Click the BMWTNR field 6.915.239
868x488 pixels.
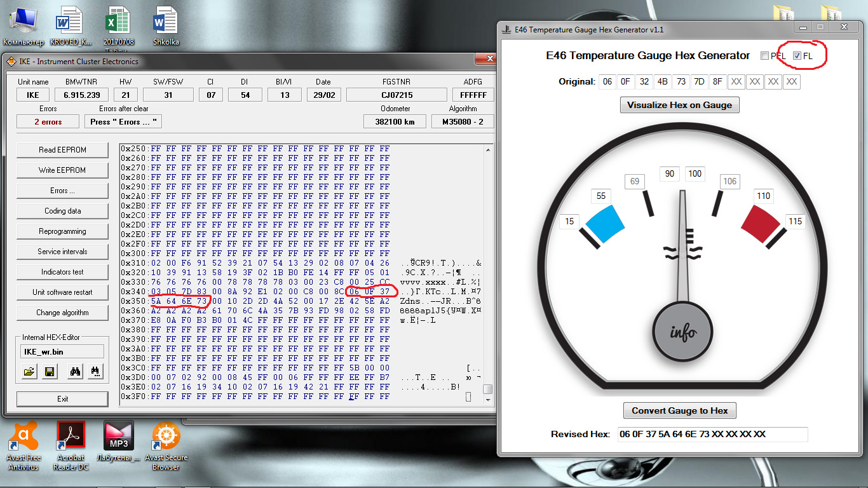[82, 95]
